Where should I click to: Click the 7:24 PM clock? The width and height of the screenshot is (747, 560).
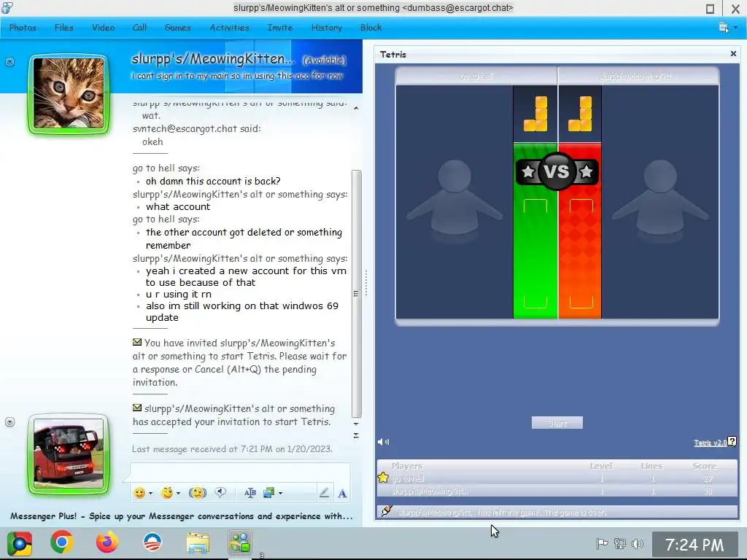[694, 545]
